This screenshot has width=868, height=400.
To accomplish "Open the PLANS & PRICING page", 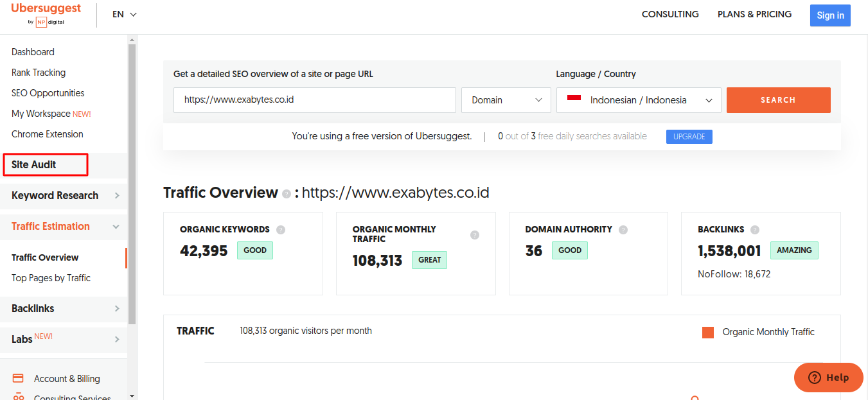I will pyautogui.click(x=754, y=13).
